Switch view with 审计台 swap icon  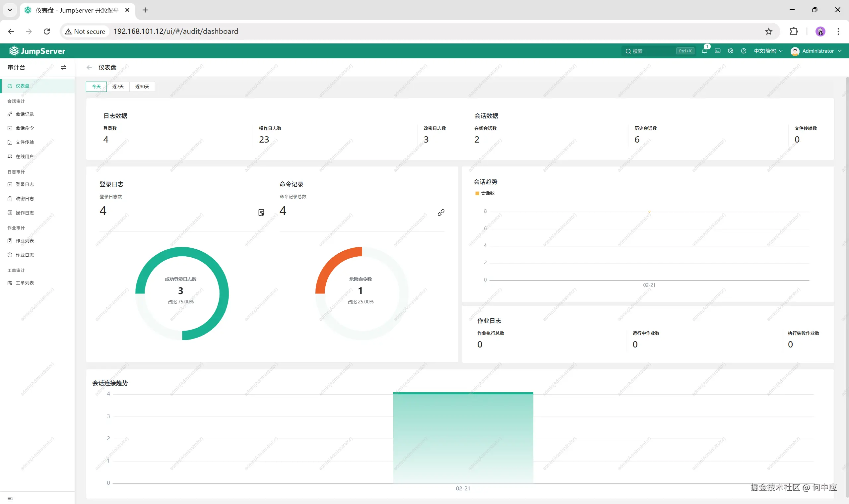63,68
